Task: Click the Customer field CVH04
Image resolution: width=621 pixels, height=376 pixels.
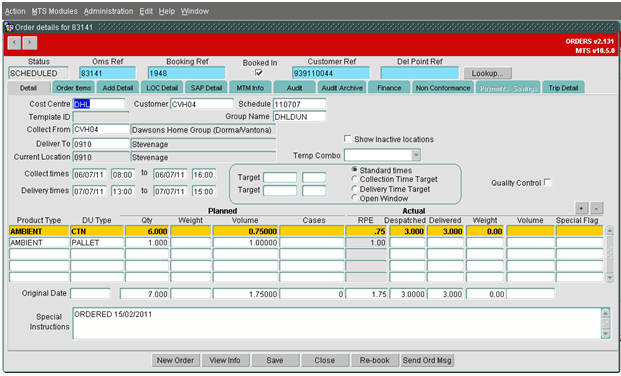Action: click(x=202, y=104)
